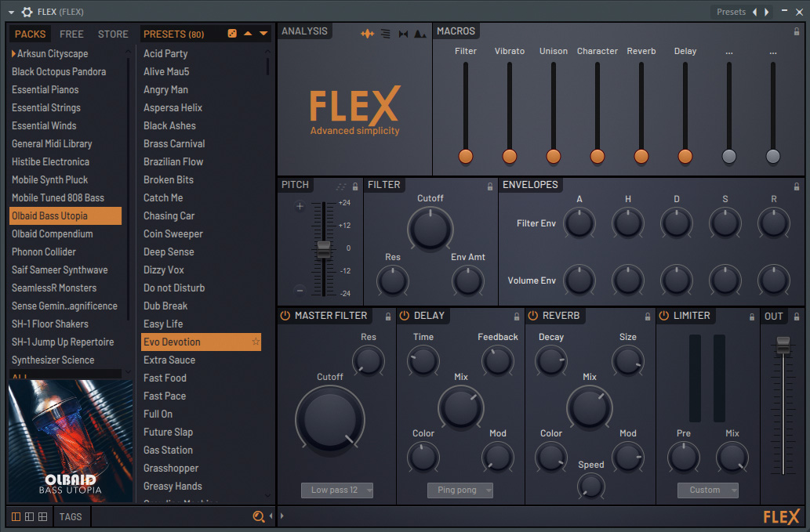This screenshot has height=532, width=810.
Task: Open the TAGS panel
Action: click(71, 516)
